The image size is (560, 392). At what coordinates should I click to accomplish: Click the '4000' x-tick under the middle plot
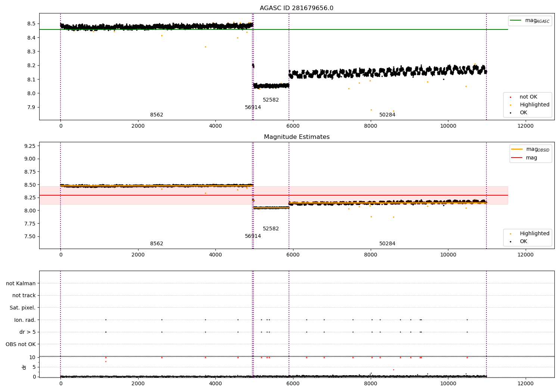215,255
